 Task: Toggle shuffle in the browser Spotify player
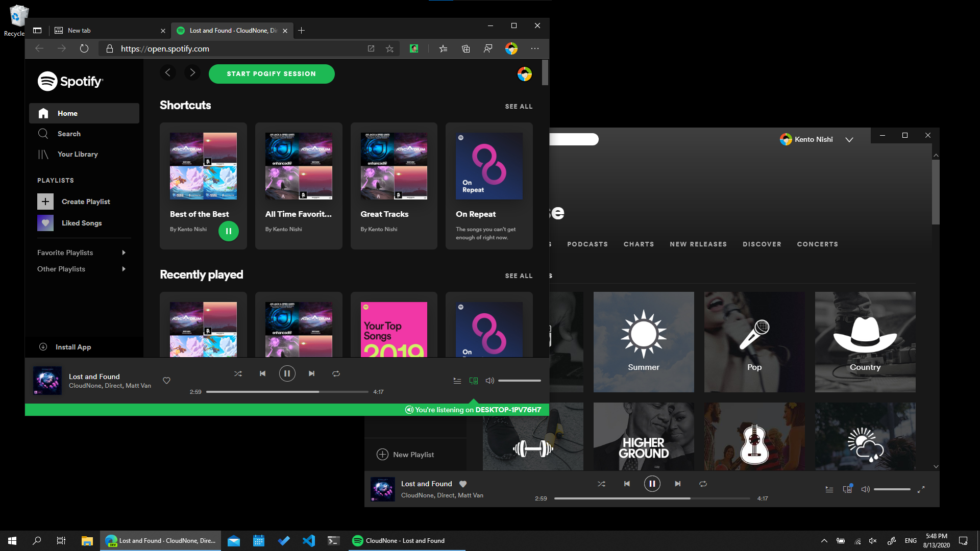pos(238,373)
